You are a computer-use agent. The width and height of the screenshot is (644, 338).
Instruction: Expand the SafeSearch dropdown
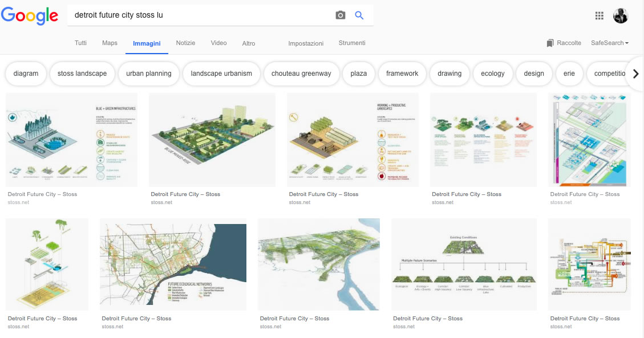pyautogui.click(x=609, y=43)
